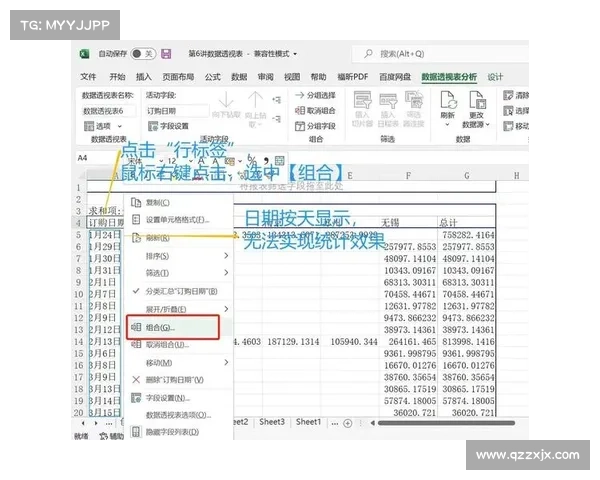Screen dimensions: 600x480
Task: Click the Excel app icon in title bar
Action: [84, 54]
